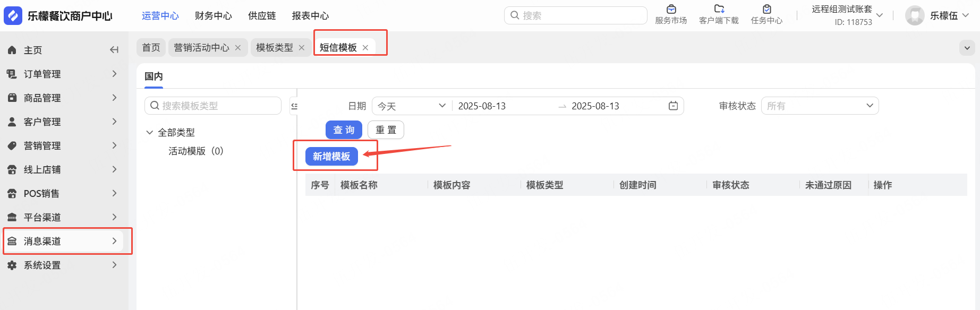Click the 订单管理 sidebar icon
Image resolution: width=980 pixels, height=310 pixels.
(12, 74)
